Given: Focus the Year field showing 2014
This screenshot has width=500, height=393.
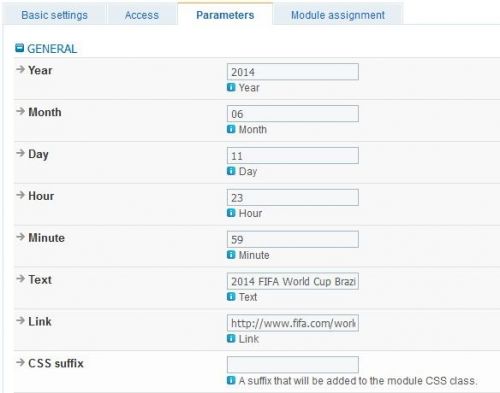Looking at the screenshot, I should click(293, 72).
